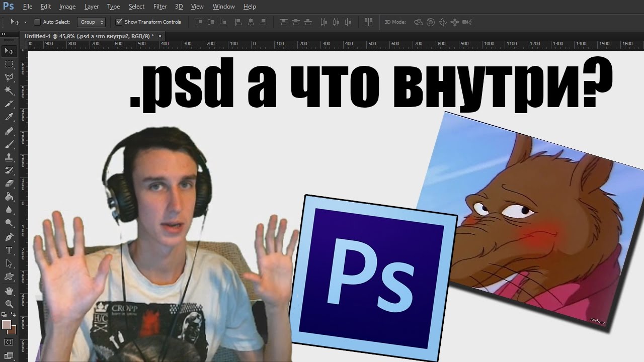This screenshot has width=644, height=362.
Task: Select the Clone Stamp tool
Action: (x=9, y=157)
